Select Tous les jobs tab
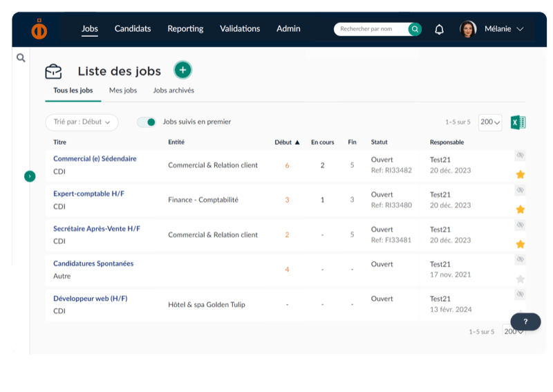Image resolution: width=553 pixels, height=392 pixels. [x=73, y=91]
